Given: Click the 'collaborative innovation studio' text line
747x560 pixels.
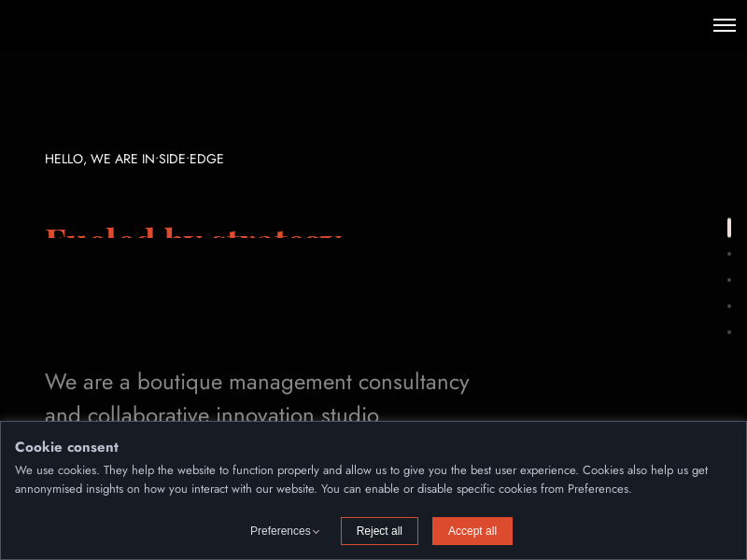Looking at the screenshot, I should (212, 413).
